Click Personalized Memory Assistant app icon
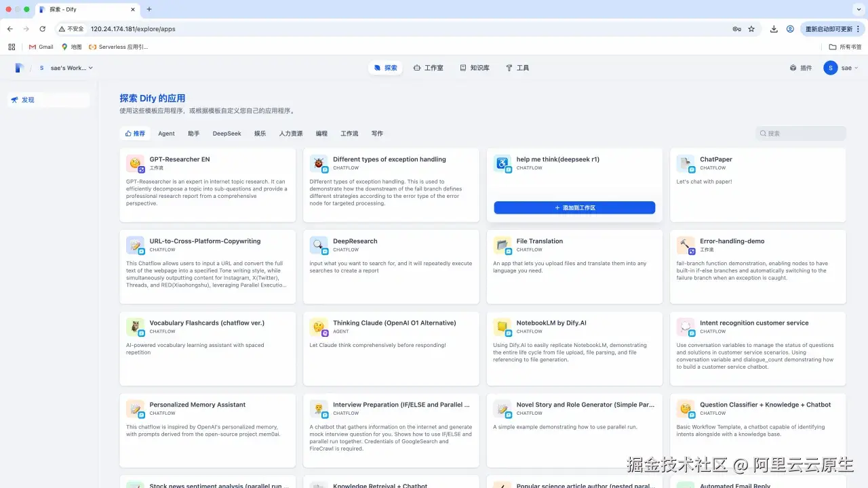 click(x=135, y=408)
